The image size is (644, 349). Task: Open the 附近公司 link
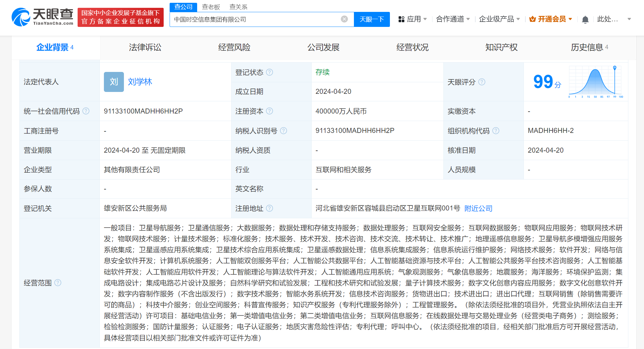pyautogui.click(x=478, y=208)
